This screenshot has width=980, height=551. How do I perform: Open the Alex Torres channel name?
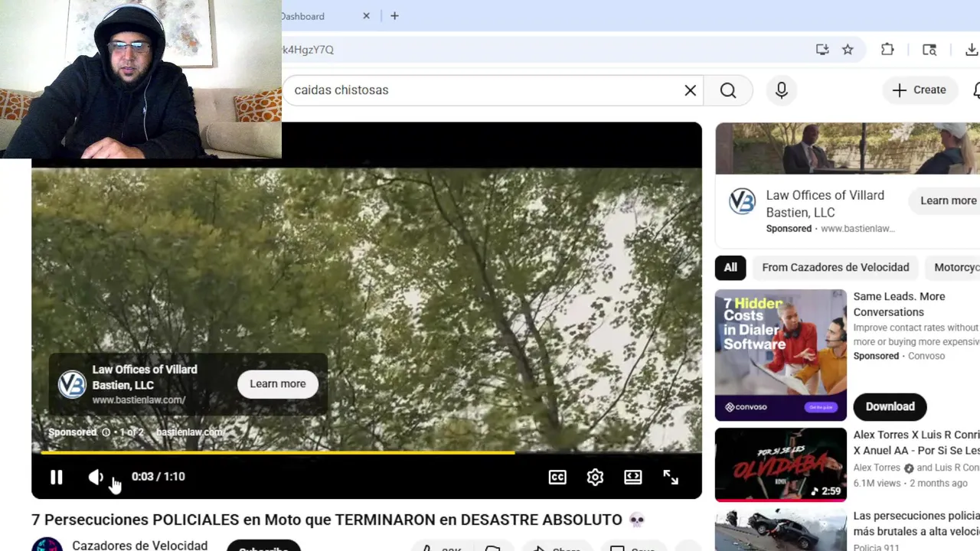pyautogui.click(x=877, y=468)
